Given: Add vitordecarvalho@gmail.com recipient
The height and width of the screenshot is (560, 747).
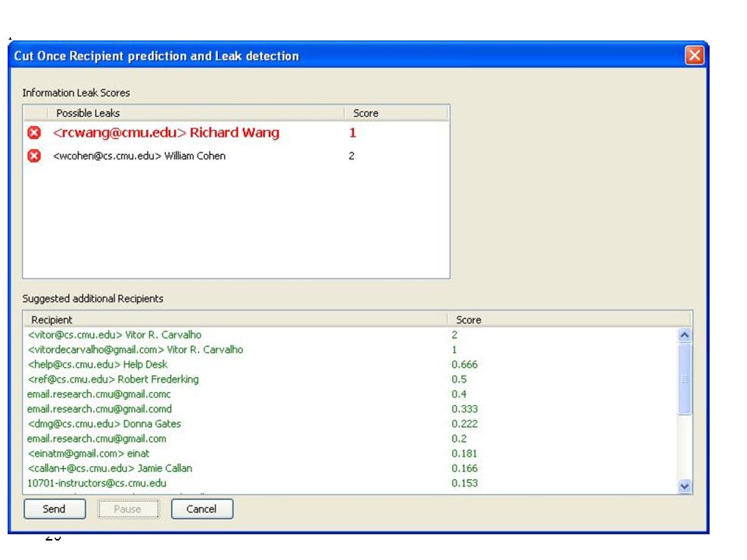Looking at the screenshot, I should tap(351, 349).
